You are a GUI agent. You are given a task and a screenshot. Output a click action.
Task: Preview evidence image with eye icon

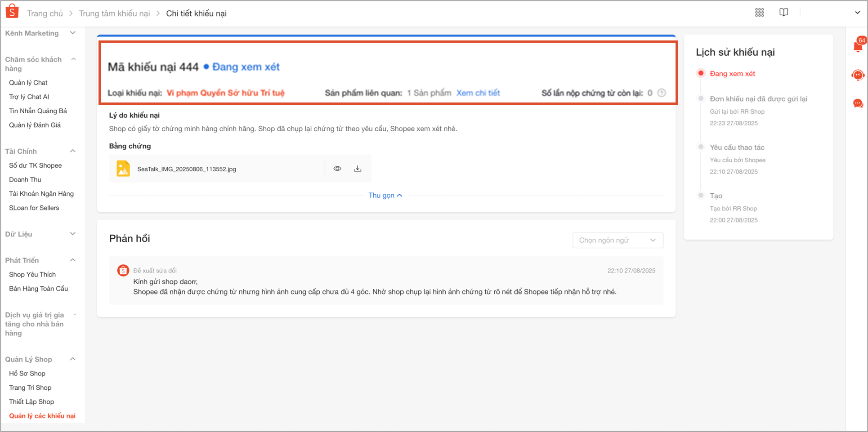337,169
